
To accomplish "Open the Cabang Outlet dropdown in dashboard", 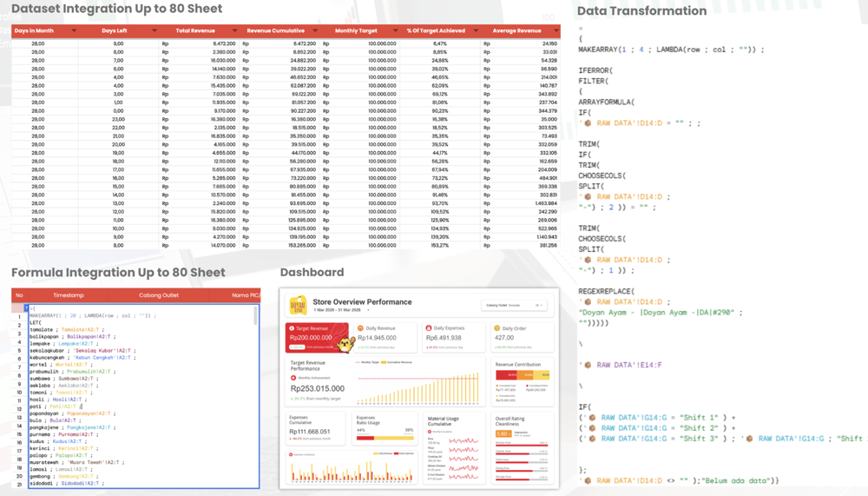I will [x=514, y=306].
